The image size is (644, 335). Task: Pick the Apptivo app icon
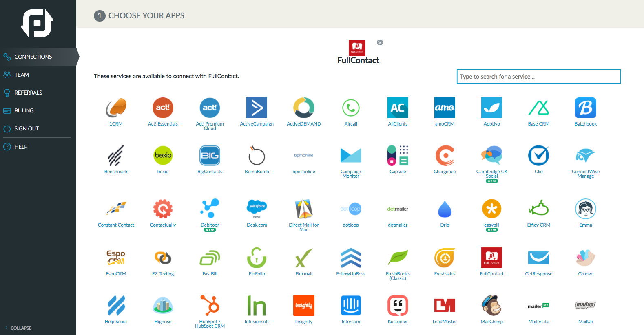coord(491,108)
